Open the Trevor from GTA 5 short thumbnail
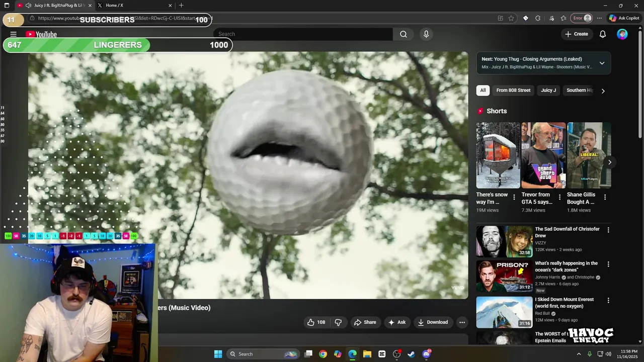Screen dimensions: 644x362 (x=543, y=155)
